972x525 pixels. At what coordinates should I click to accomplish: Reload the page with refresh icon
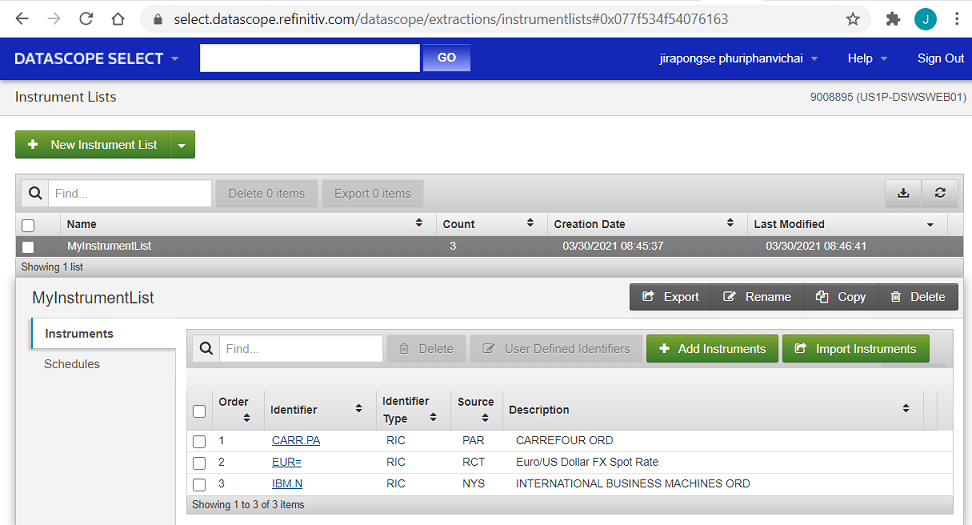click(x=86, y=19)
